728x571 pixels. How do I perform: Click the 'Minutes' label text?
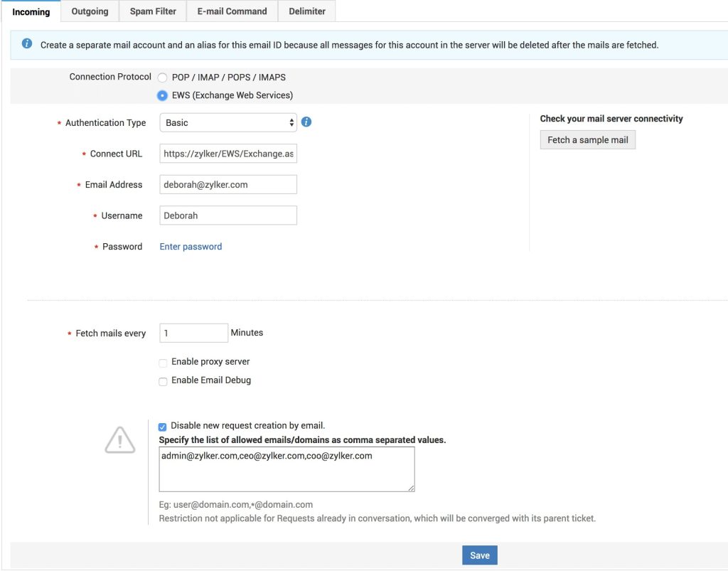point(247,332)
